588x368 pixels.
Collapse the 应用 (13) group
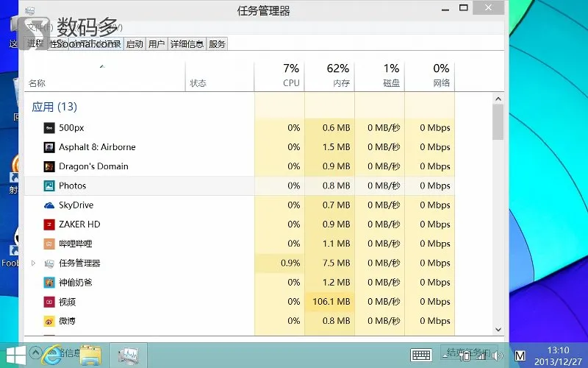pos(54,107)
